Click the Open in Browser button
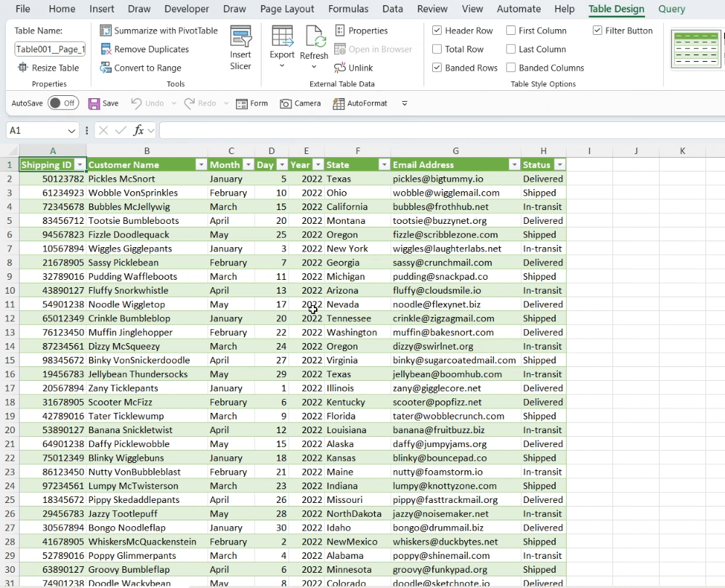 373,49
